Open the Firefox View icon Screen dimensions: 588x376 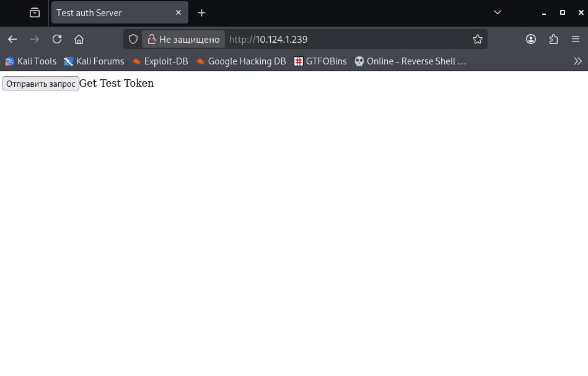click(35, 12)
